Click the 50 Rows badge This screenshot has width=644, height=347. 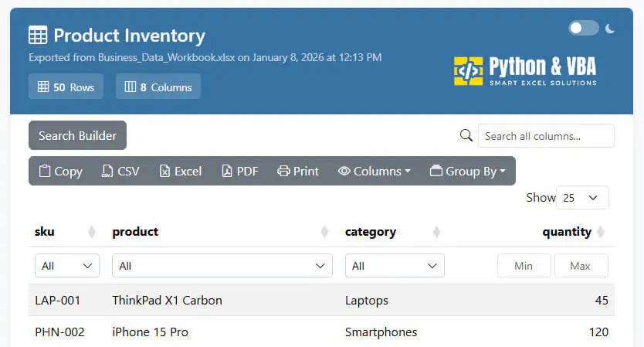[x=66, y=87]
